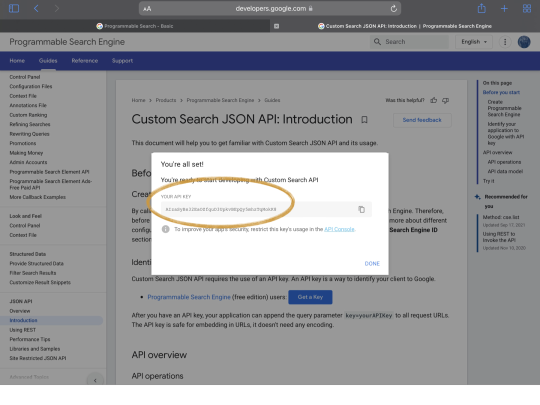Select Using REST in sidebar
This screenshot has height=405, width=540.
(x=23, y=330)
